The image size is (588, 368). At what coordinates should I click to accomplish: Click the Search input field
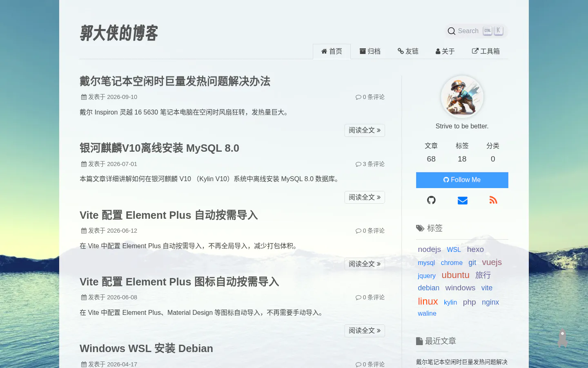point(477,31)
